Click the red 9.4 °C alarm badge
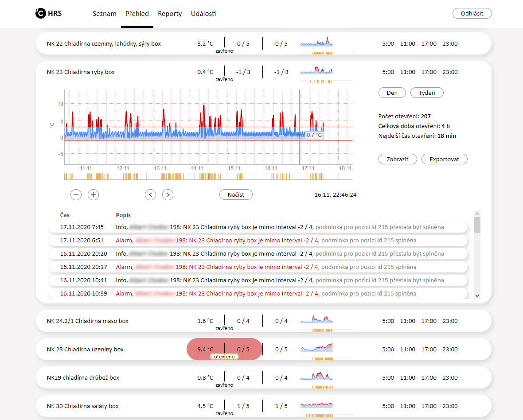Screen dimensions: 523x420 coord(224,349)
